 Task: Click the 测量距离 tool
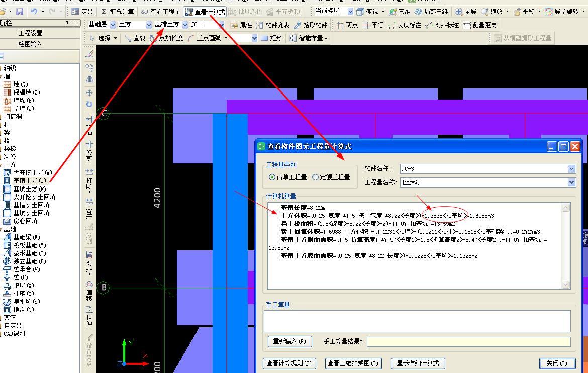(x=479, y=25)
